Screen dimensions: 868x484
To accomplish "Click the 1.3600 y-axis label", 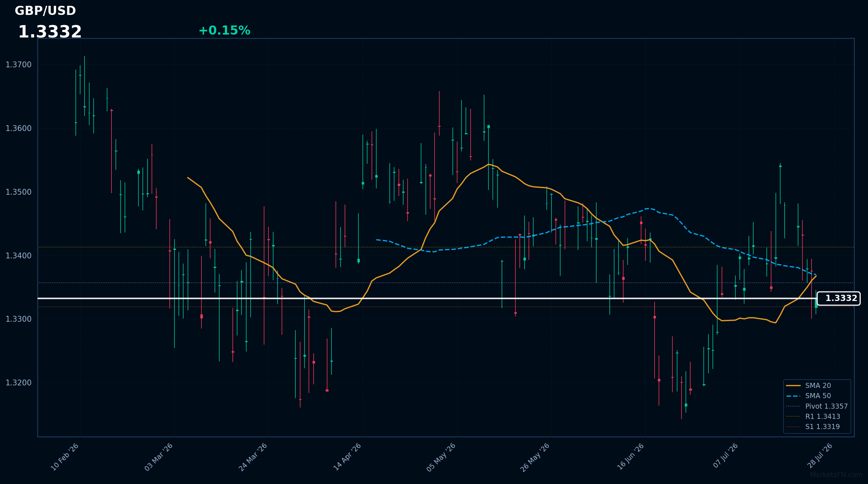I will (x=19, y=128).
